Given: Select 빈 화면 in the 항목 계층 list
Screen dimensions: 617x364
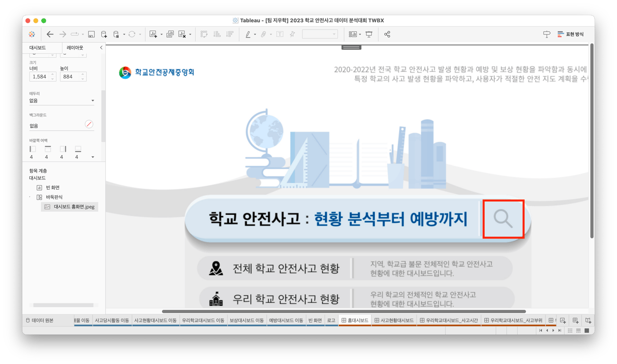Looking at the screenshot, I should coord(52,187).
